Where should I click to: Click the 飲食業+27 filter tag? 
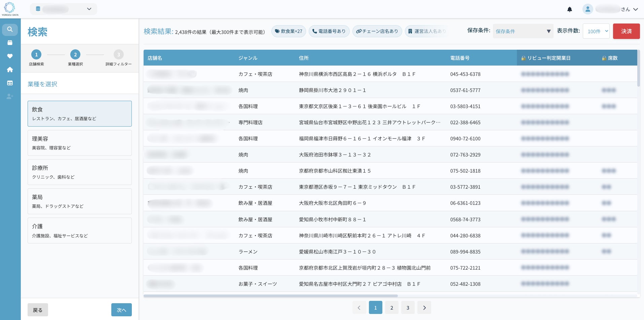pyautogui.click(x=289, y=31)
